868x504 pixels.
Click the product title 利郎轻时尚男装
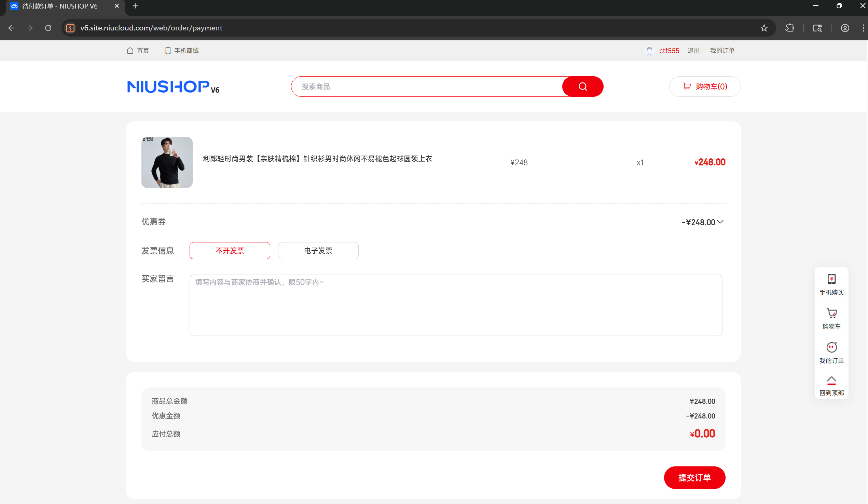click(317, 159)
